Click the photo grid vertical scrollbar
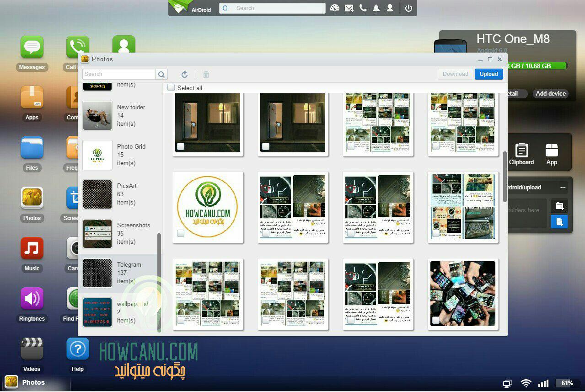This screenshot has height=392, width=585. coord(505,177)
